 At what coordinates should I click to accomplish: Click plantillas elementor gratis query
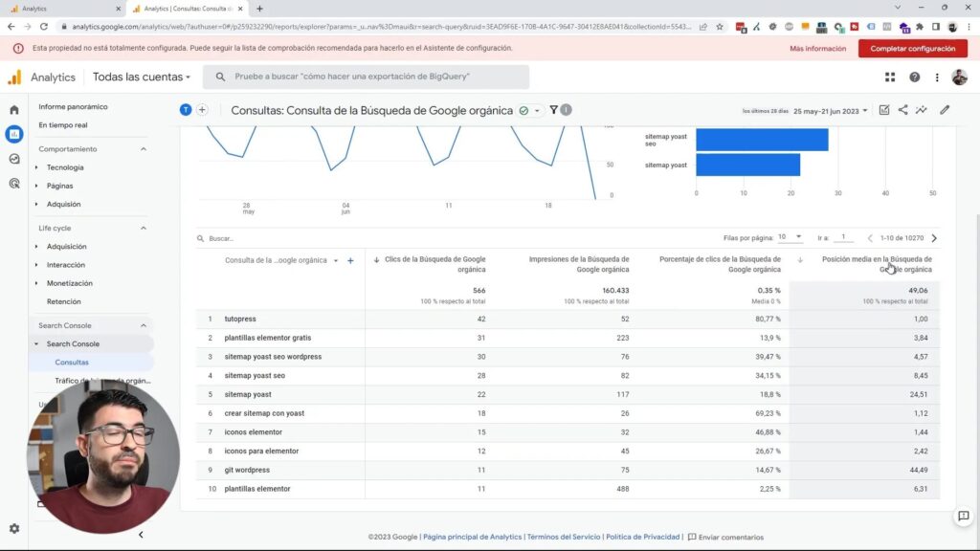click(x=268, y=338)
